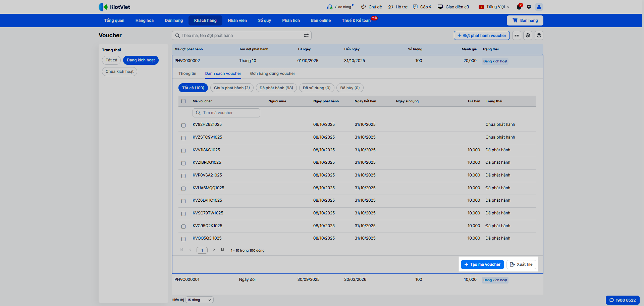Image resolution: width=644 pixels, height=306 pixels.
Task: Expand the PHVC000001 voucher batch row
Action: pos(187,279)
